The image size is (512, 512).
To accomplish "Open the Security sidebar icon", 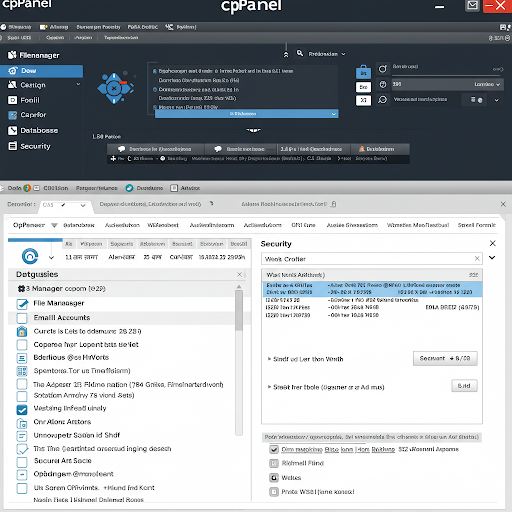I will click(12, 146).
